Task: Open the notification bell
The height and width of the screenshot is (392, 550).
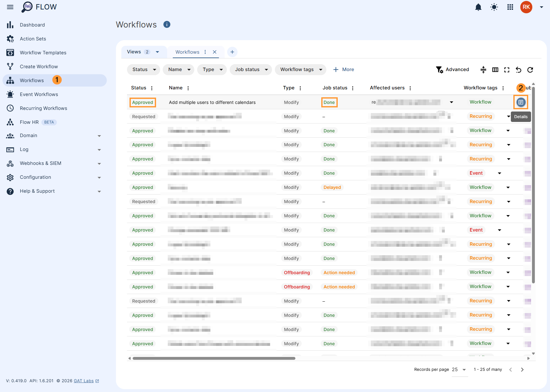Action: tap(478, 7)
